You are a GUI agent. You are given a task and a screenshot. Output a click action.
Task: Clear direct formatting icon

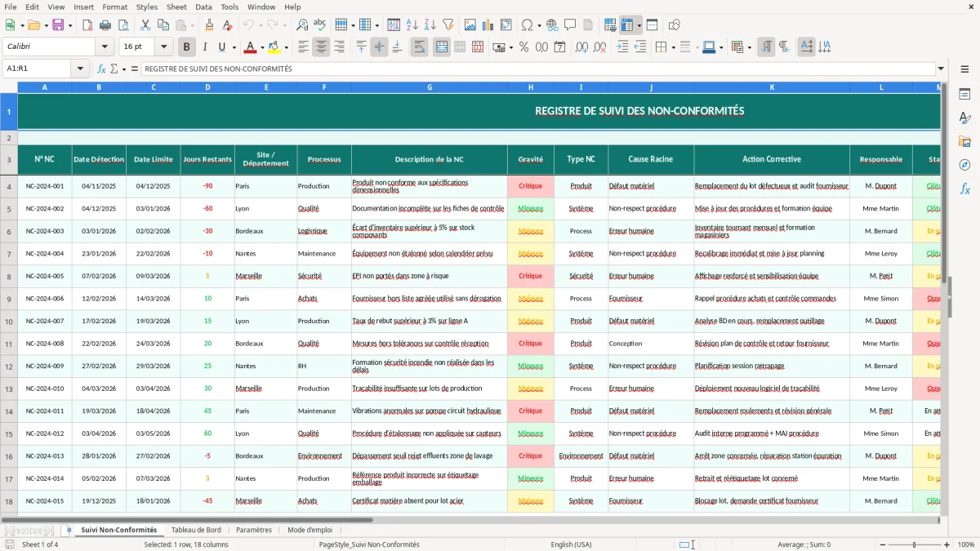(x=226, y=25)
